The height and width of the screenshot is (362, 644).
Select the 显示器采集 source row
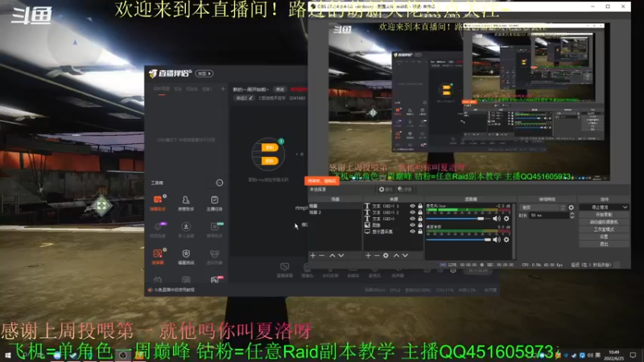point(394,232)
